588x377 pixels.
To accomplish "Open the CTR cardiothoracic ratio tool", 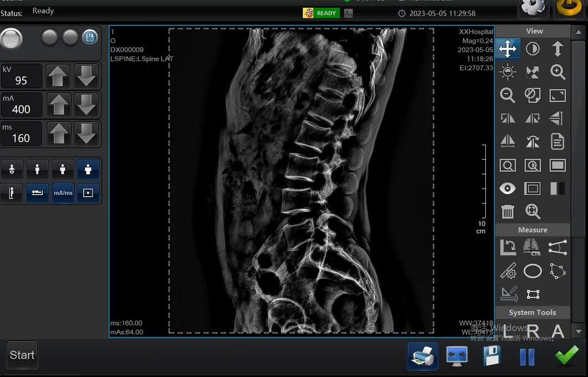I will [x=532, y=247].
